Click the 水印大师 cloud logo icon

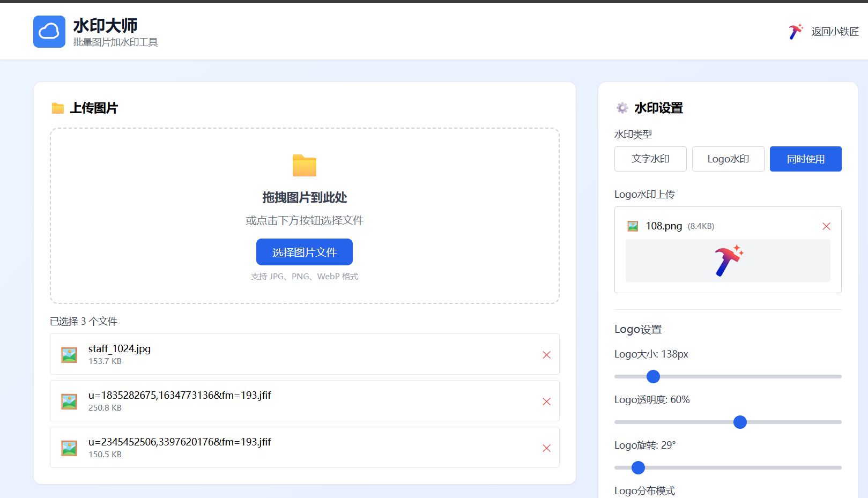click(x=49, y=32)
